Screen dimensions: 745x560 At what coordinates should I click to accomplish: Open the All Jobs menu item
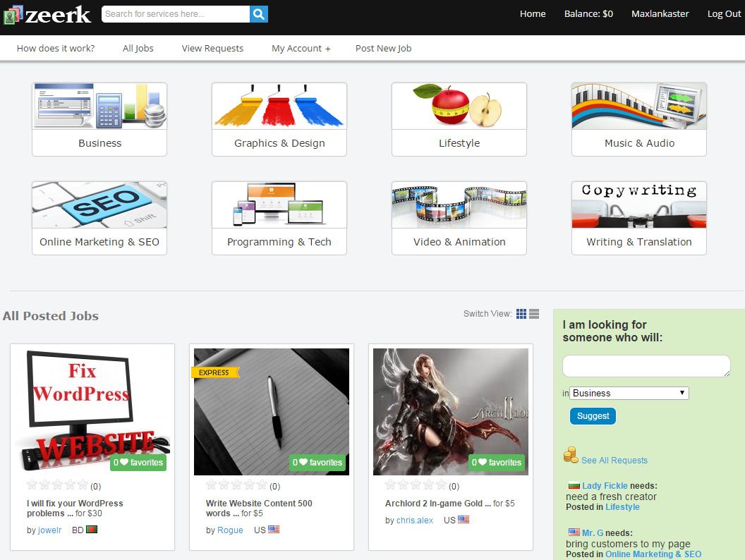click(138, 48)
